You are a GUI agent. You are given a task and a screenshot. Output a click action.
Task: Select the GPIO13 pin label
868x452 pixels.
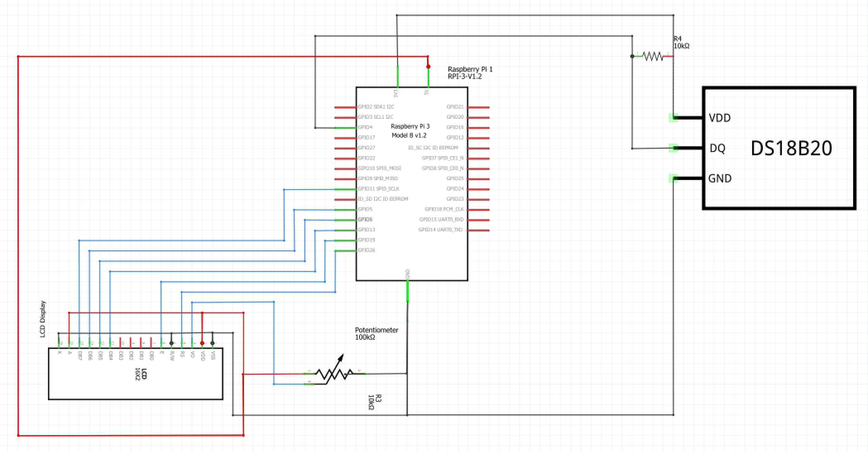coord(366,230)
